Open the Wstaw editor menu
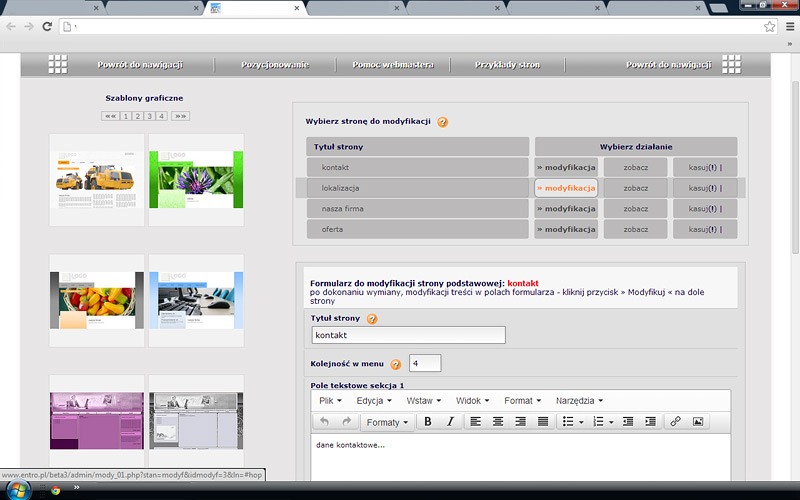Viewport: 800px width, 500px height. click(424, 400)
